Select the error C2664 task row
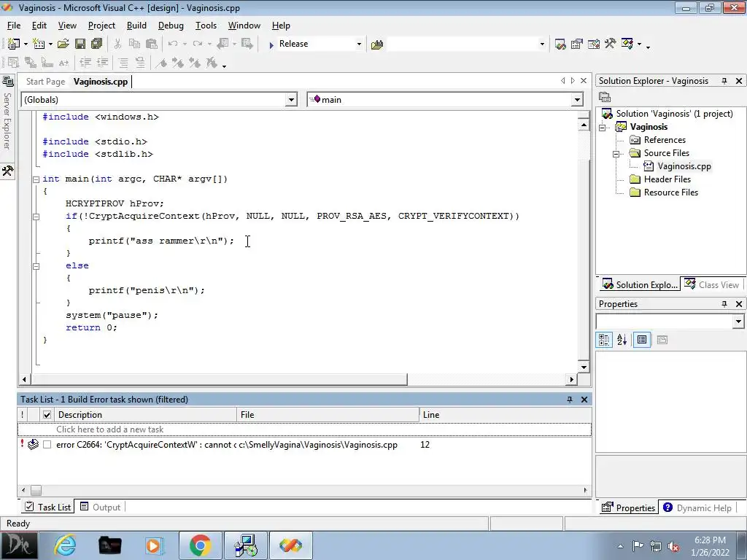This screenshot has height=560, width=747. pyautogui.click(x=304, y=445)
